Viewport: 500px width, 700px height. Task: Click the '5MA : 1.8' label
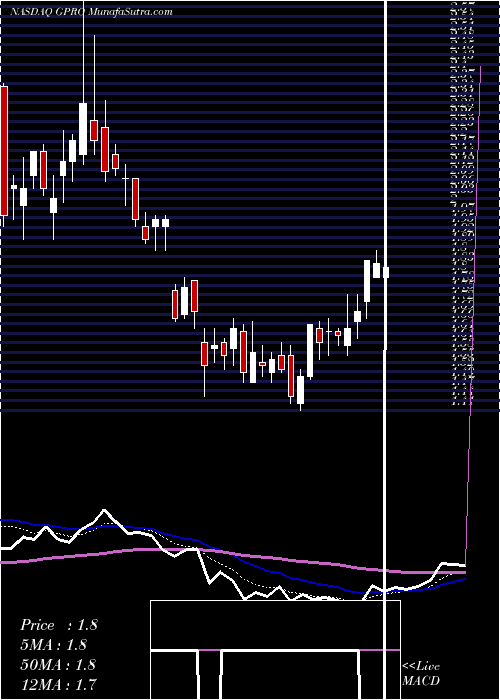(53, 645)
